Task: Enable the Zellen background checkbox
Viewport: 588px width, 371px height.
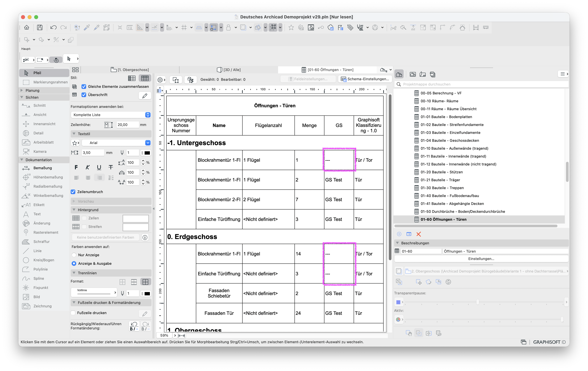Action: coord(84,218)
